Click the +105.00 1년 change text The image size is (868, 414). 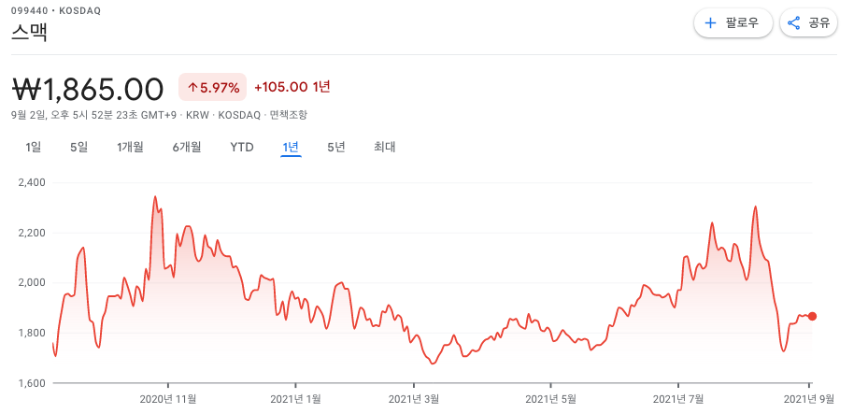[x=292, y=87]
